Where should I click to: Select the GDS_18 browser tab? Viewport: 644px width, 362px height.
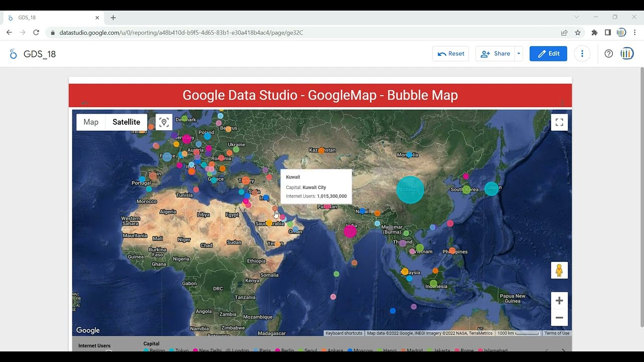53,18
